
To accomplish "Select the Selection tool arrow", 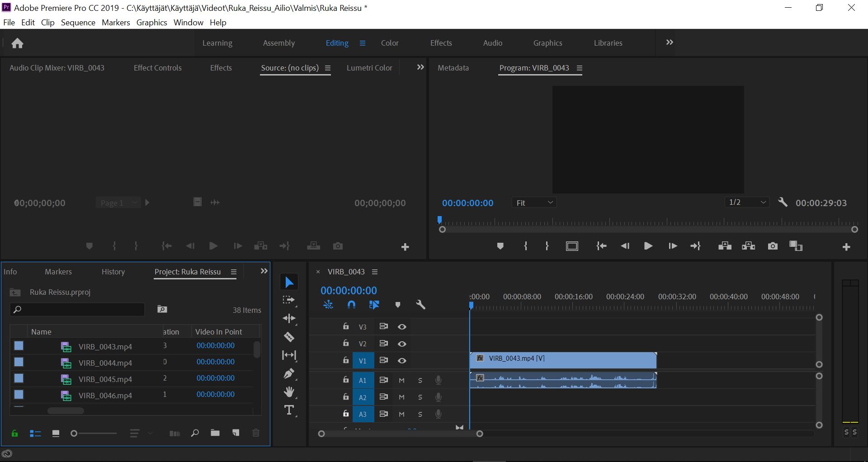I will click(x=289, y=283).
